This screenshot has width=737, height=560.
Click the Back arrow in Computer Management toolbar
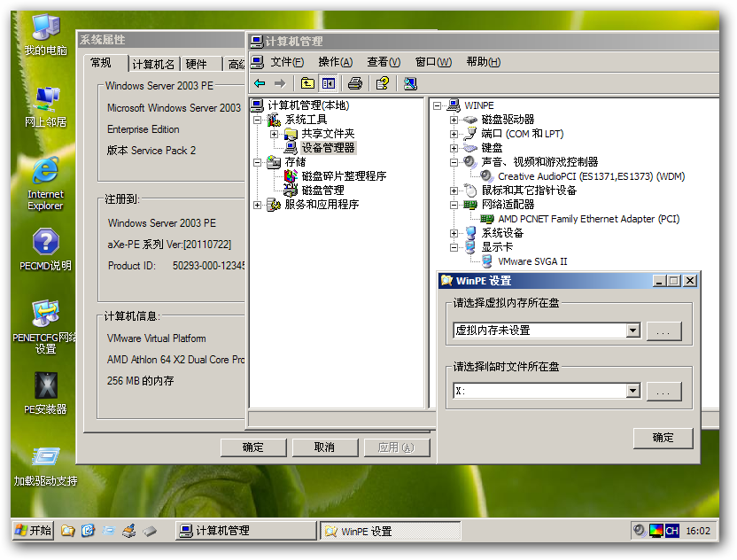click(x=258, y=82)
